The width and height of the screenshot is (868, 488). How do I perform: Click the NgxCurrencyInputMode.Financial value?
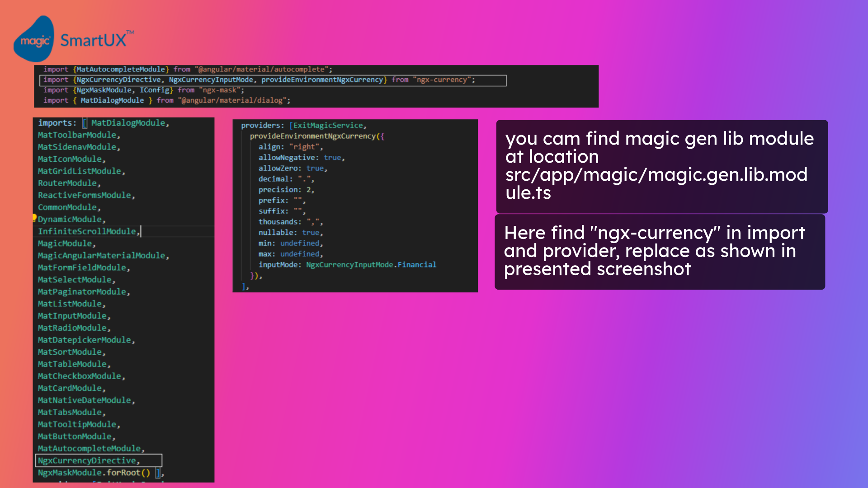click(371, 264)
